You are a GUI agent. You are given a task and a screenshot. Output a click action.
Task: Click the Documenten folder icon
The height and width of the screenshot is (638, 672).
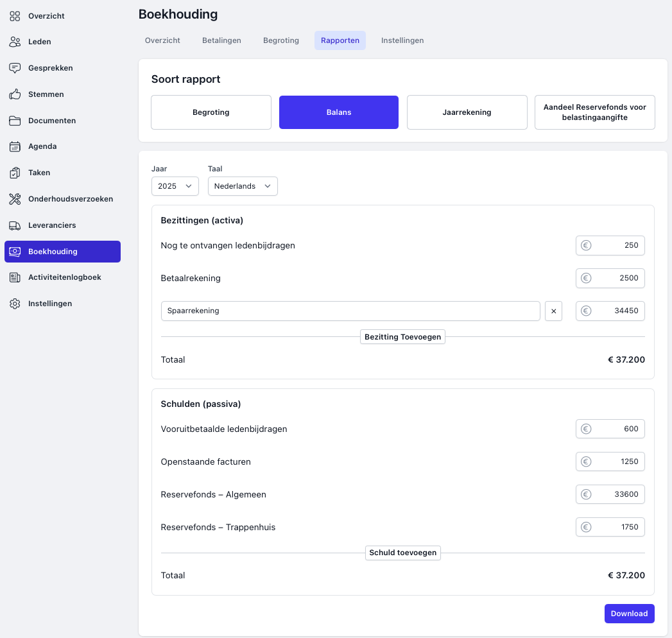point(15,121)
